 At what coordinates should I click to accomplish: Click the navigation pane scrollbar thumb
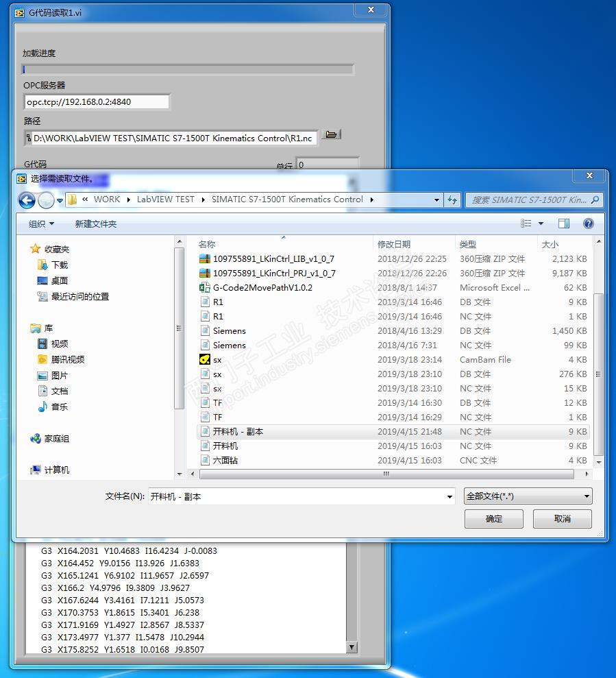[179, 328]
